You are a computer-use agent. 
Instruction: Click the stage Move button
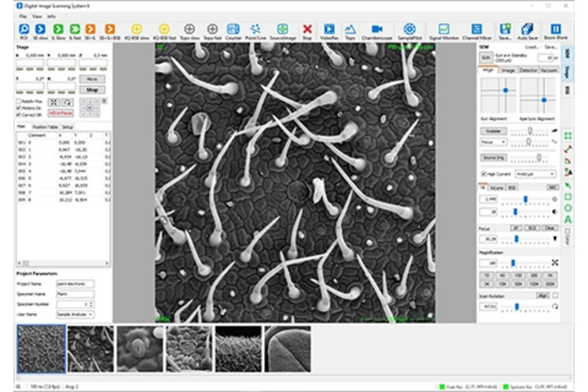pos(92,79)
